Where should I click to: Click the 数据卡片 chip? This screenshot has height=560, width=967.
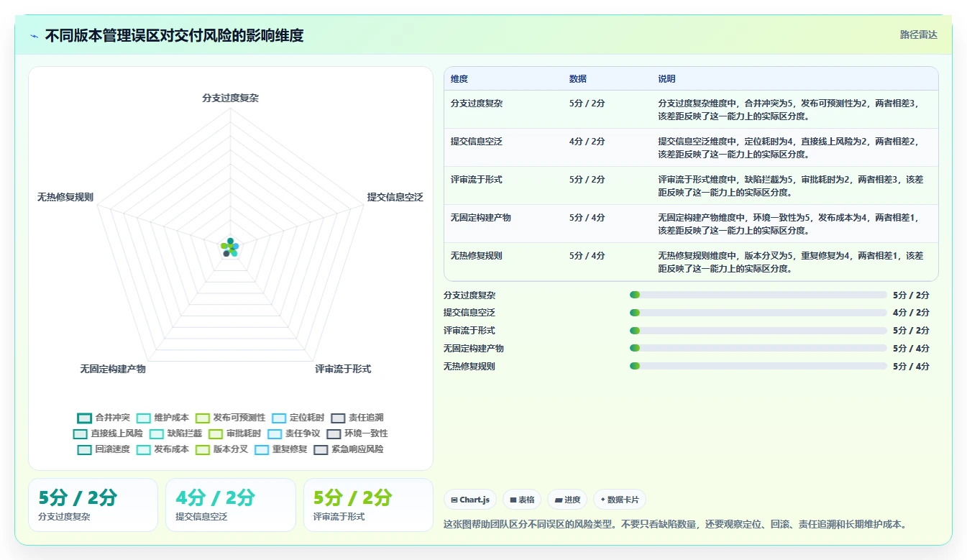[x=619, y=500]
